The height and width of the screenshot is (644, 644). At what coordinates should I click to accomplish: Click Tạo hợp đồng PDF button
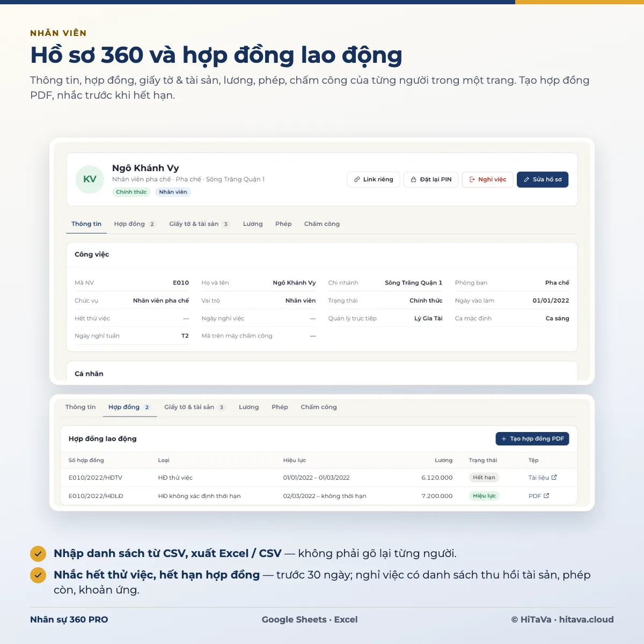[532, 439]
